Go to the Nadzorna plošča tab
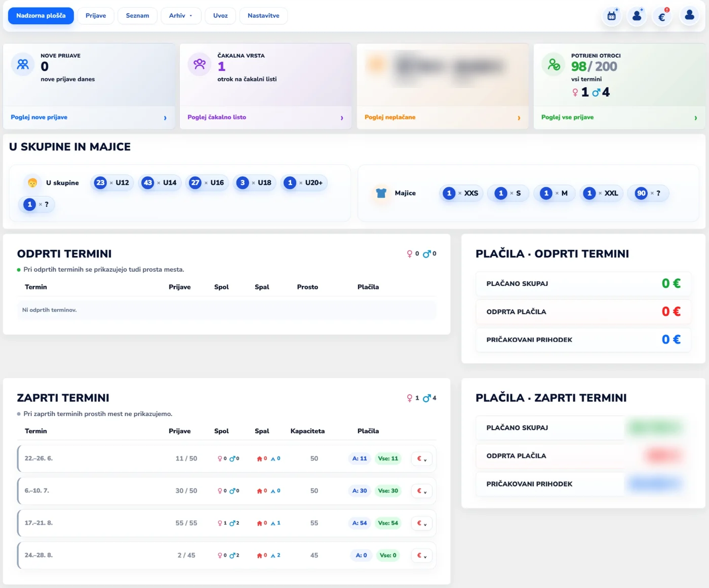The width and height of the screenshot is (709, 588). pos(41,16)
